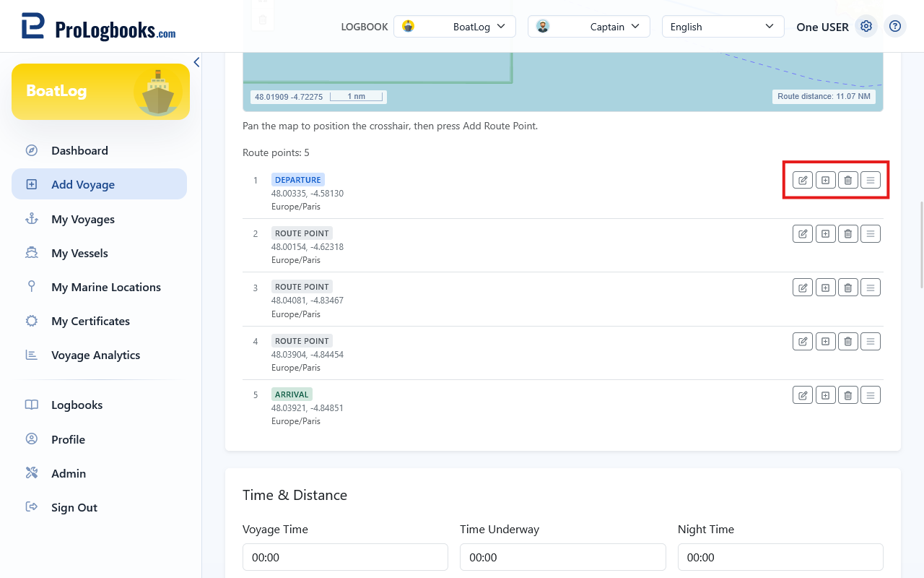Screen dimensions: 924x578
Task: Delete the Departure route point
Action: point(848,180)
